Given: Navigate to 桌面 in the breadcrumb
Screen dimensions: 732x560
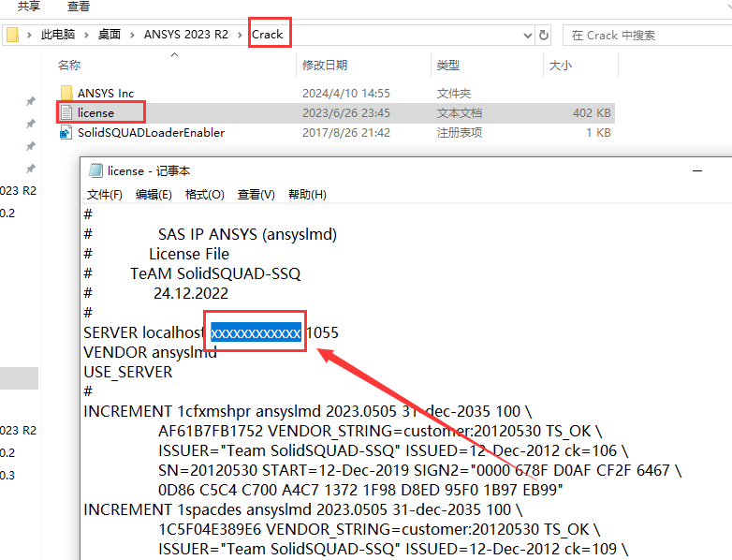Looking at the screenshot, I should (110, 35).
